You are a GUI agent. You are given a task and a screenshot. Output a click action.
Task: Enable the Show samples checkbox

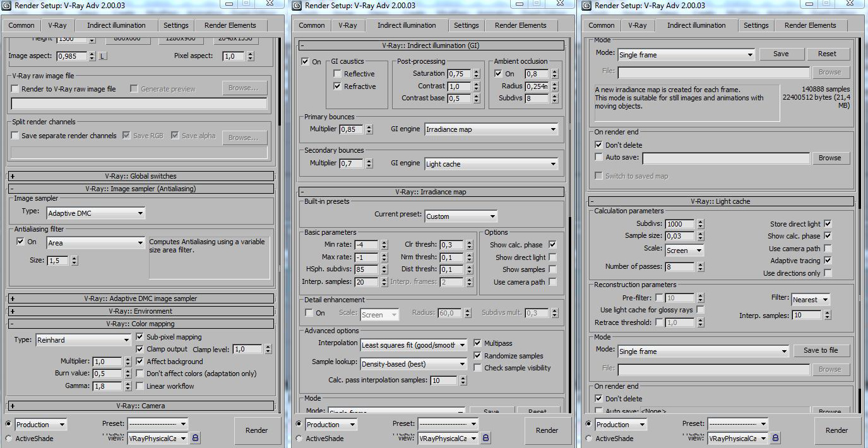click(x=553, y=269)
